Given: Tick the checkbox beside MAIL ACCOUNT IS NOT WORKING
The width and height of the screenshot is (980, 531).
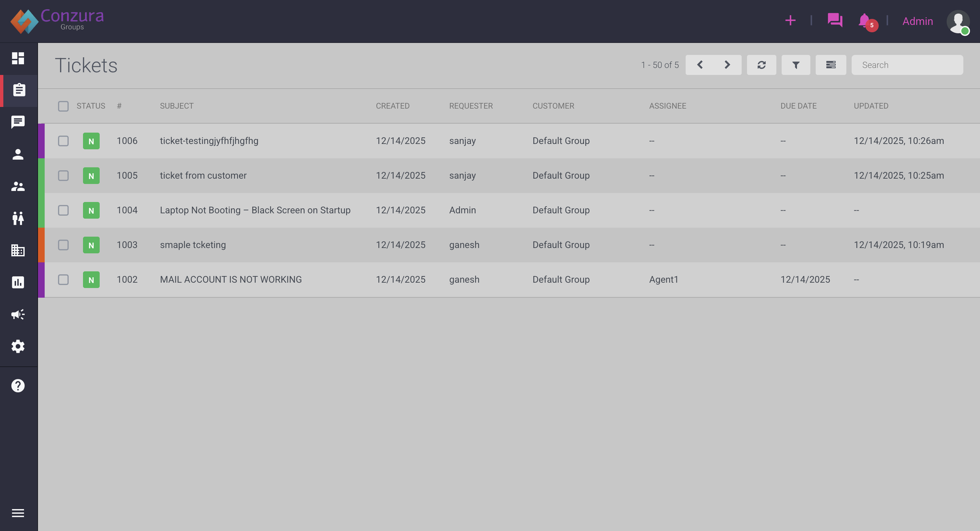Looking at the screenshot, I should (x=63, y=280).
